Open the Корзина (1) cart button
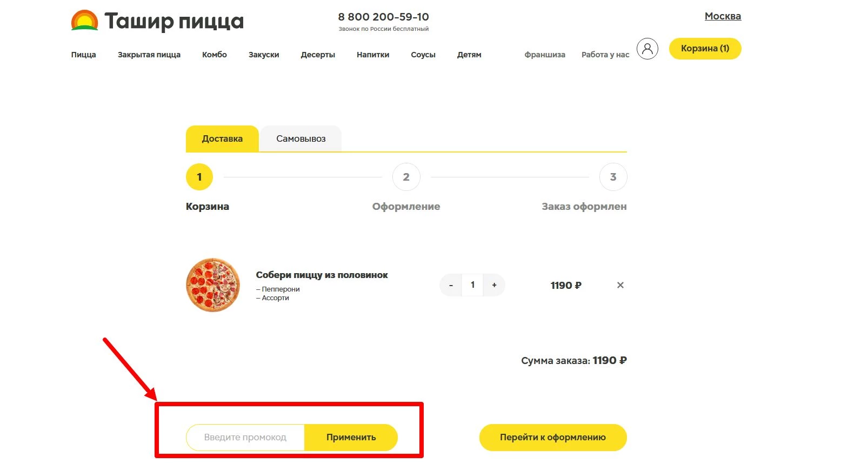868x463 pixels. click(705, 48)
